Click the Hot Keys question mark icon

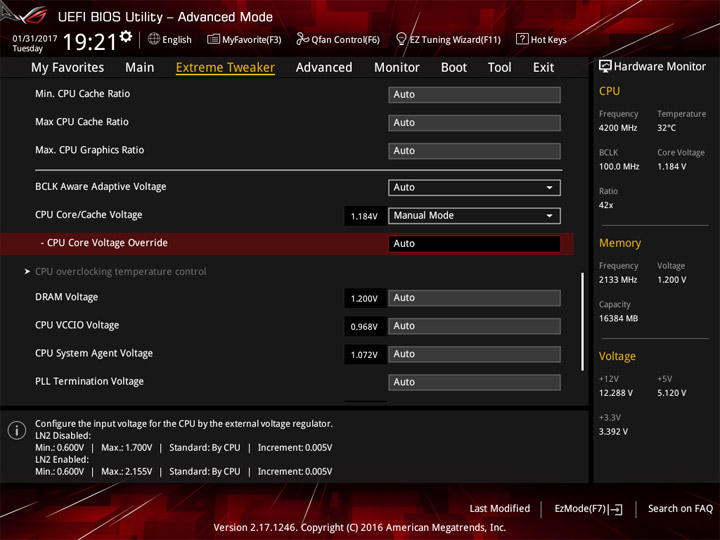pos(522,39)
